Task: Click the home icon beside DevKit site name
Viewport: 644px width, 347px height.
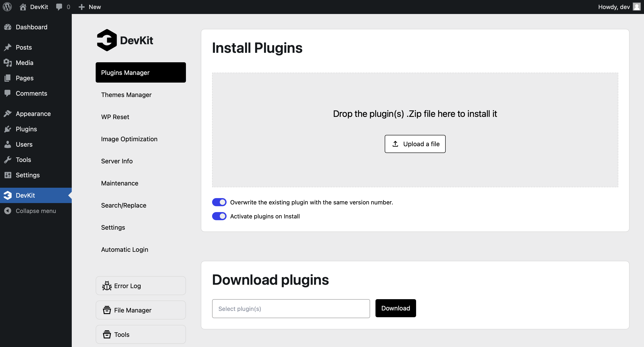Action: click(23, 7)
